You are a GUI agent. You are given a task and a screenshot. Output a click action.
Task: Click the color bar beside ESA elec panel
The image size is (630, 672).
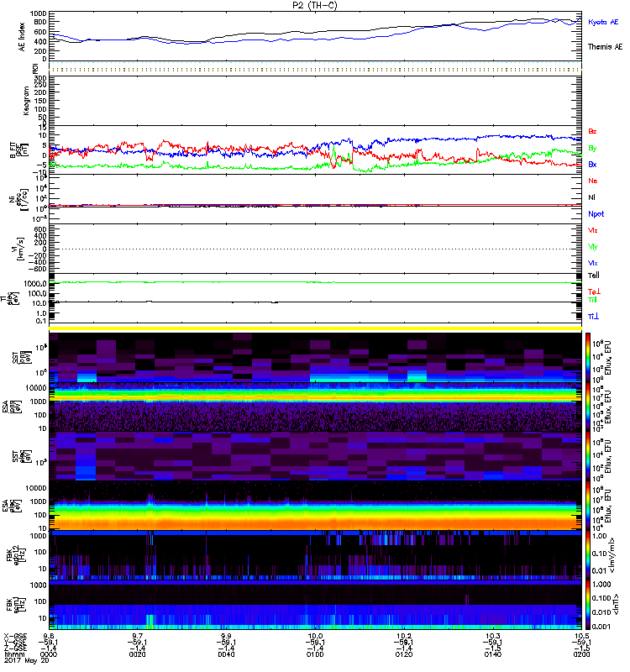[x=588, y=506]
